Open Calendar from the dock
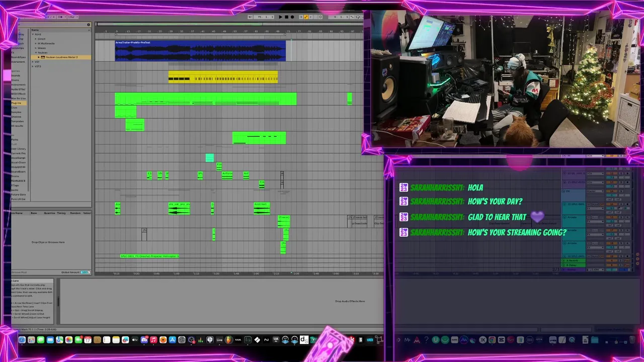The height and width of the screenshot is (362, 644). click(88, 340)
